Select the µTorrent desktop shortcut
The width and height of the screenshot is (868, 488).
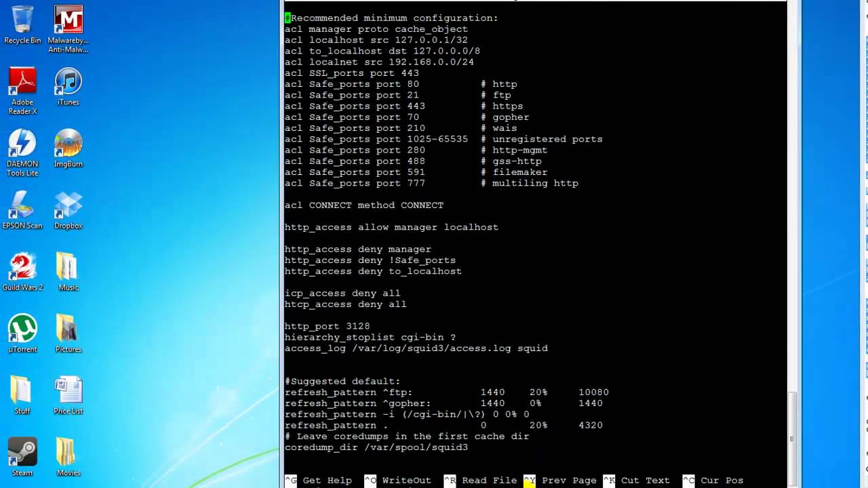pos(22,333)
